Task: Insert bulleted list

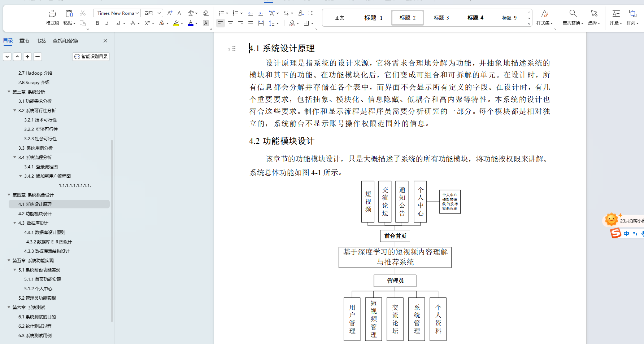Action: pyautogui.click(x=221, y=13)
